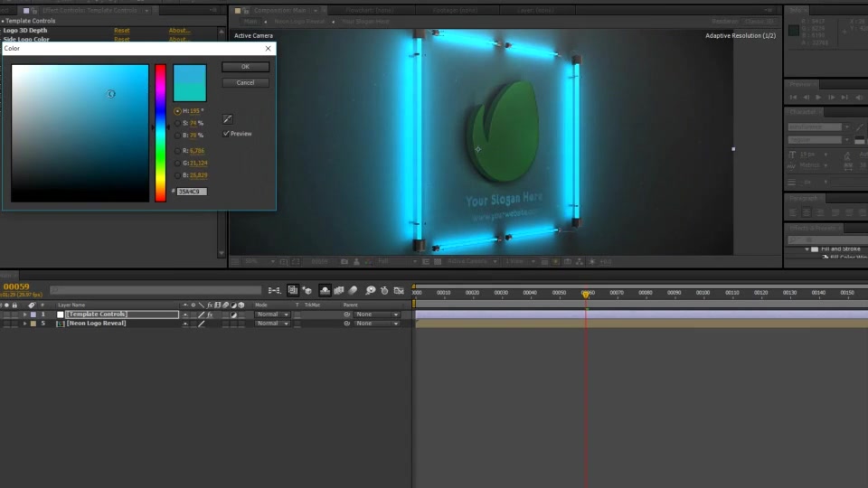Select the H hue radio button
This screenshot has width=868, height=488.
click(x=177, y=111)
